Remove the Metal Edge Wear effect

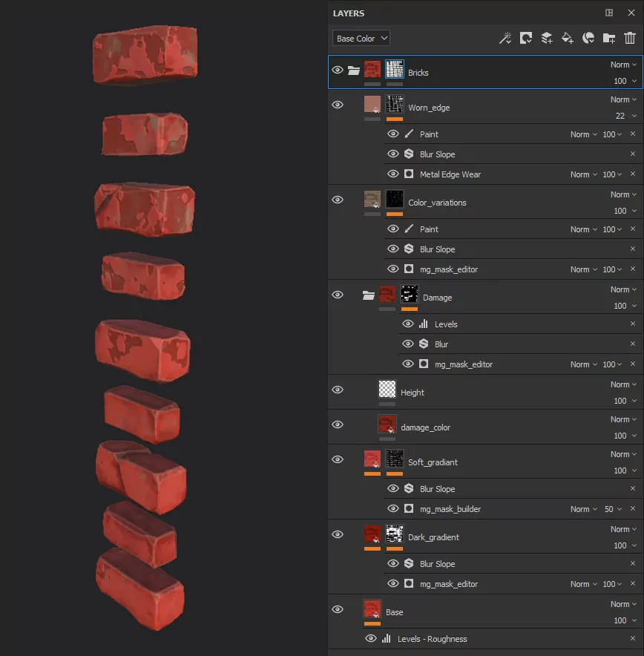pos(633,174)
